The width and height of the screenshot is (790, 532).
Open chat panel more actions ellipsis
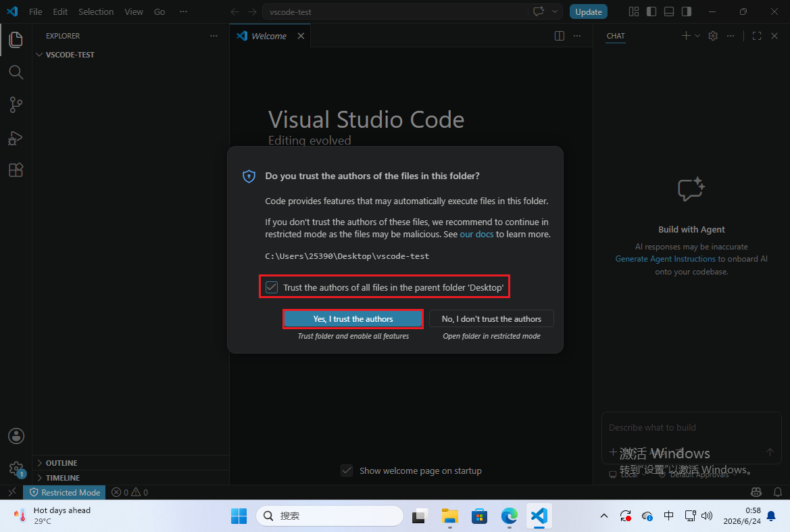(x=731, y=36)
